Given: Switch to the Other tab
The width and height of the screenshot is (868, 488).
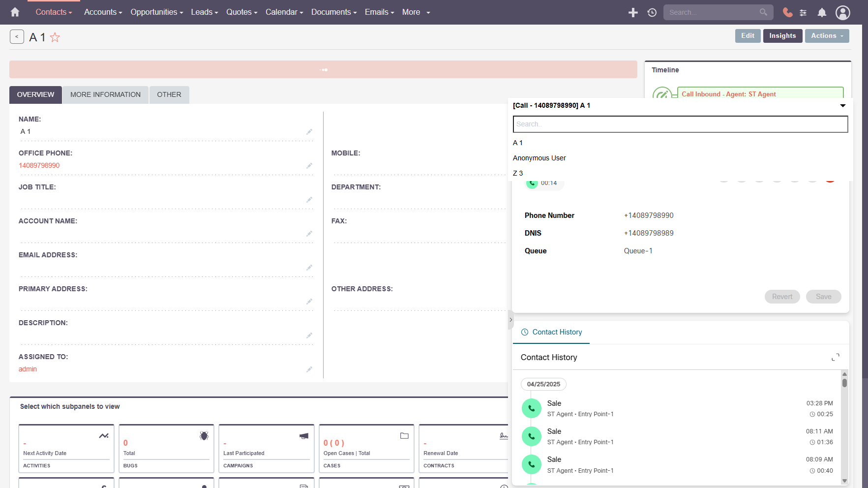Looking at the screenshot, I should [x=169, y=94].
